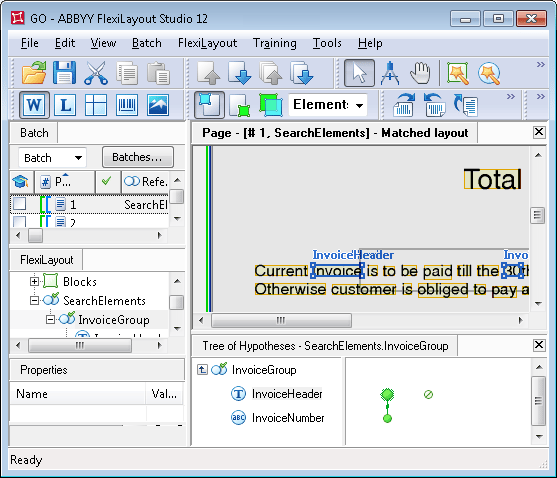Viewport: 557px width, 478px height.
Task: Toggle the W words display button
Action: click(34, 105)
